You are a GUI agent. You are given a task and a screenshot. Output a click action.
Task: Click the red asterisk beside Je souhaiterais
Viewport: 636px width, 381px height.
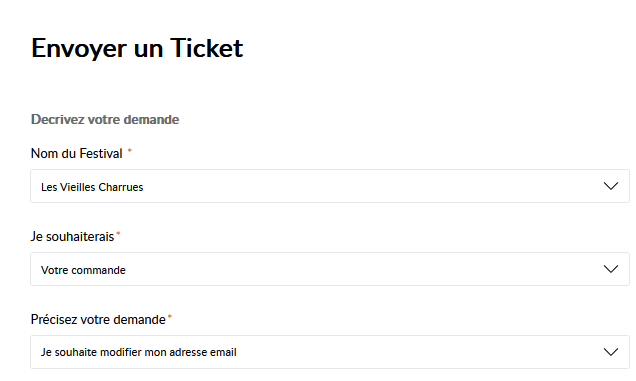click(x=118, y=234)
